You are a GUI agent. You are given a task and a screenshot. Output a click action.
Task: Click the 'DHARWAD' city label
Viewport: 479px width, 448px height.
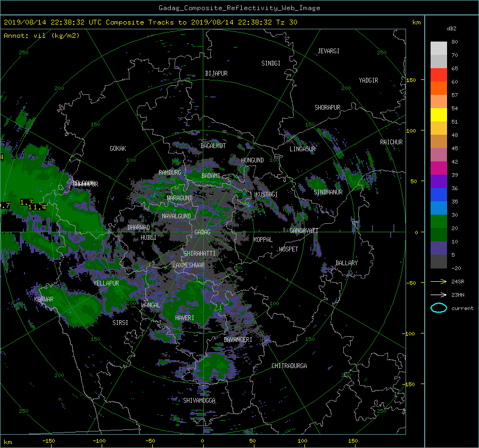click(139, 227)
